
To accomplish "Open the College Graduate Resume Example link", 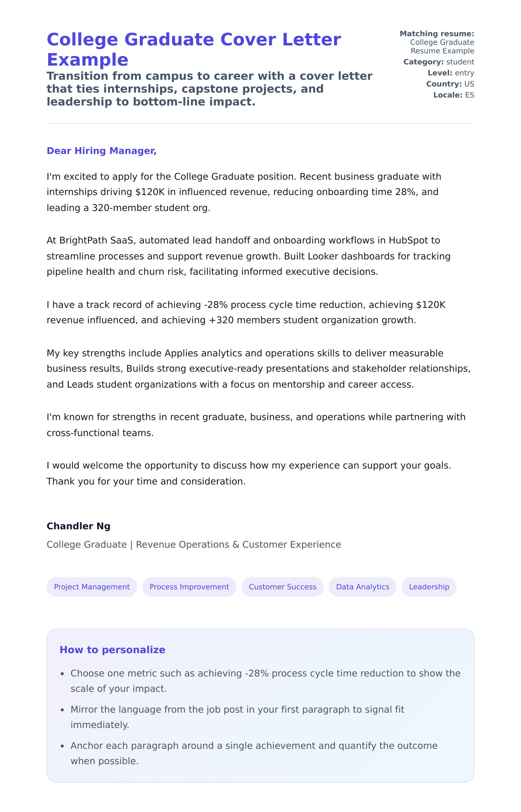I will pyautogui.click(x=442, y=47).
